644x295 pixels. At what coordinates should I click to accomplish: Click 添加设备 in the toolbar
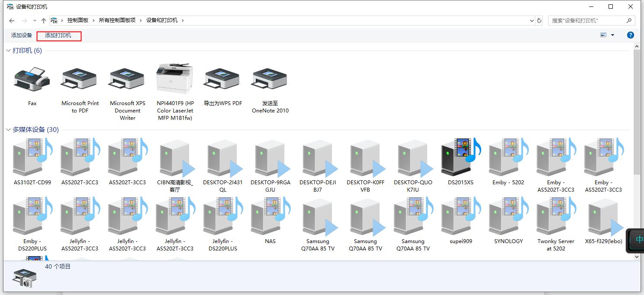pos(22,35)
